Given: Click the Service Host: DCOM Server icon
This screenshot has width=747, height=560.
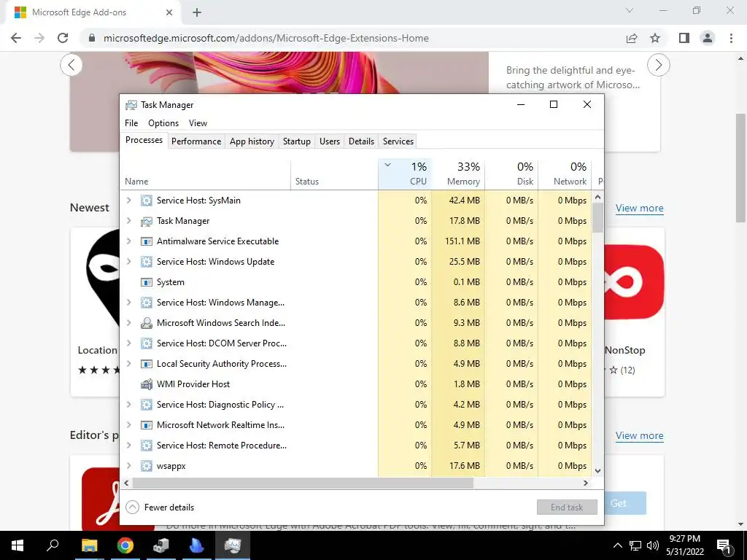Looking at the screenshot, I should click(146, 343).
